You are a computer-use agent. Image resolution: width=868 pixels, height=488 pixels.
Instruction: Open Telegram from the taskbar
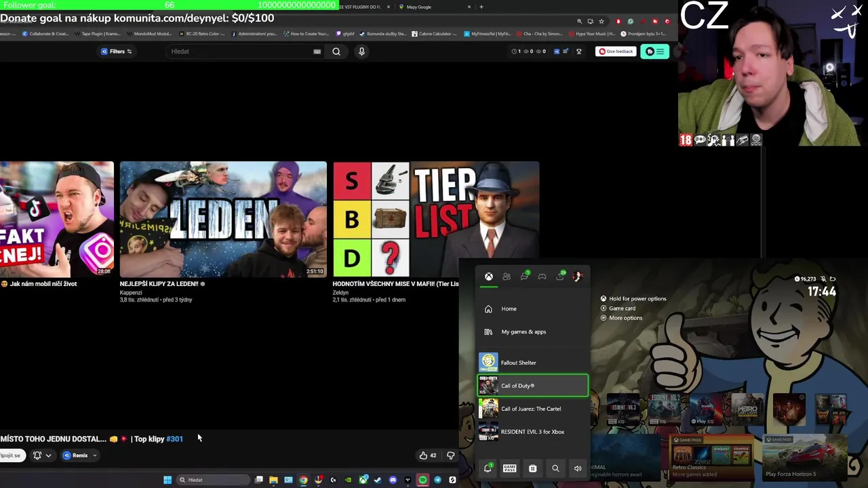(437, 480)
